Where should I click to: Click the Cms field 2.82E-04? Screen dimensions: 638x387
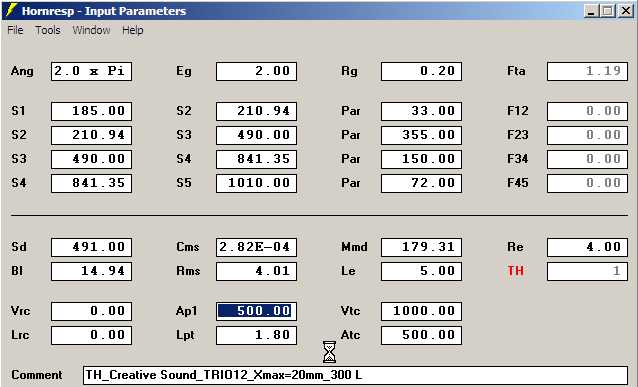pyautogui.click(x=256, y=247)
